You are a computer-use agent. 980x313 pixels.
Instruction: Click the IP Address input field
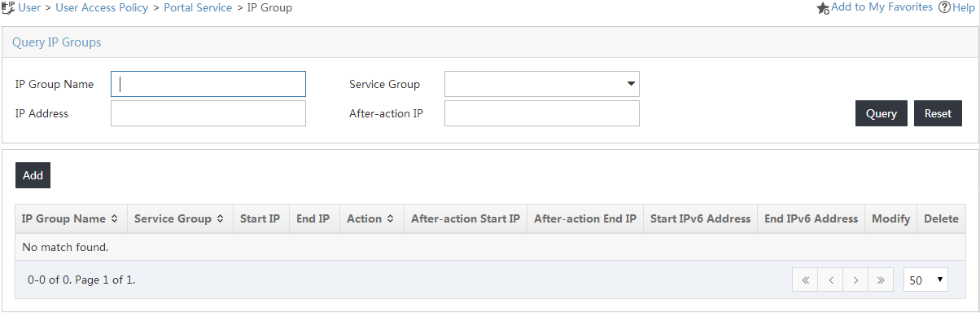click(x=208, y=113)
